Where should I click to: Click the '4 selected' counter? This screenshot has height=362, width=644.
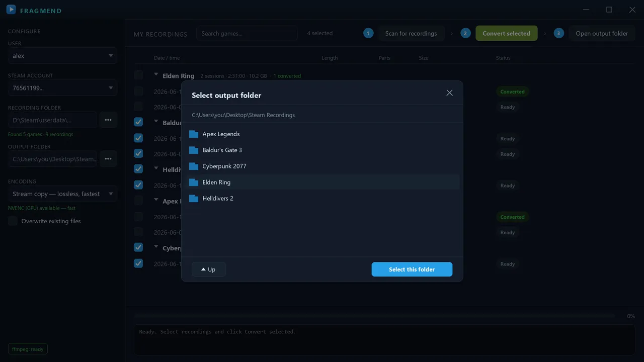coord(320,34)
